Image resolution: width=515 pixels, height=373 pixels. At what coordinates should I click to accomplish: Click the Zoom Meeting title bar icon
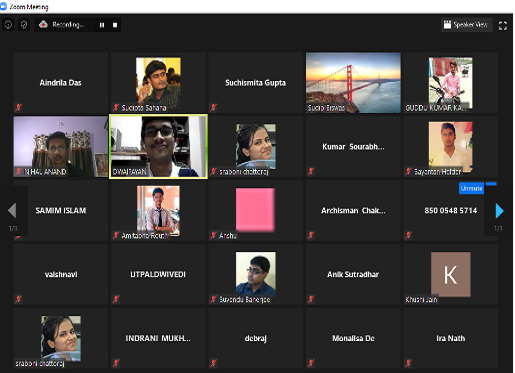[x=4, y=6]
